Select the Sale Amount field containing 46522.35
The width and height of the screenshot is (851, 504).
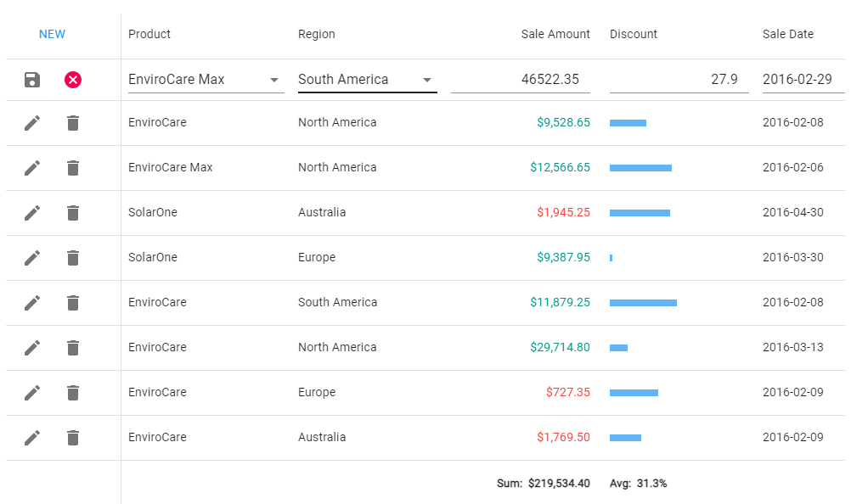[544, 79]
